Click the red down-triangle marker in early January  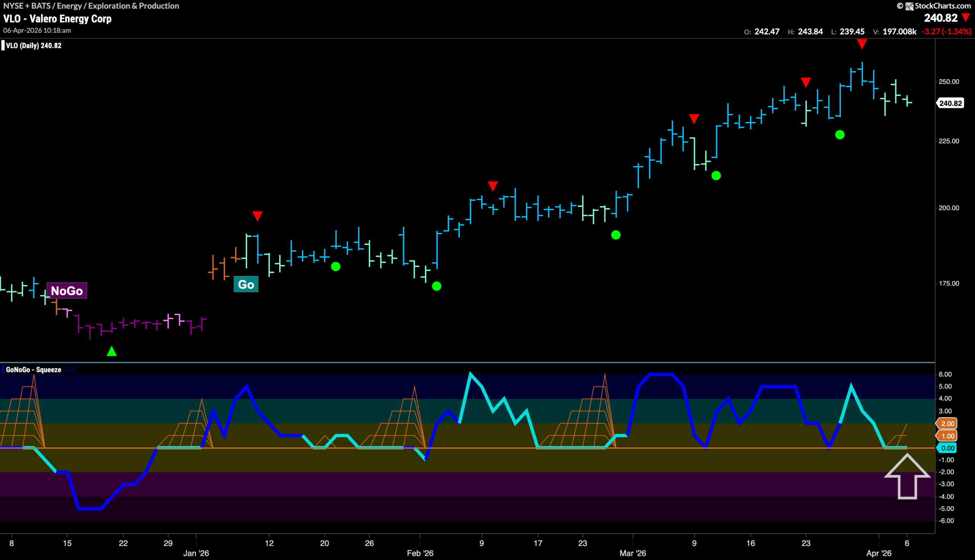coord(257,216)
